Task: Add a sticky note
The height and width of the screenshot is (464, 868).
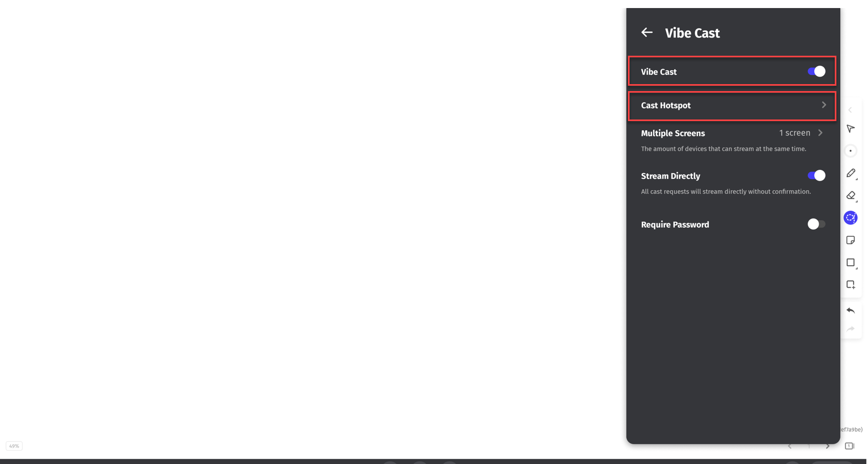Action: point(850,240)
